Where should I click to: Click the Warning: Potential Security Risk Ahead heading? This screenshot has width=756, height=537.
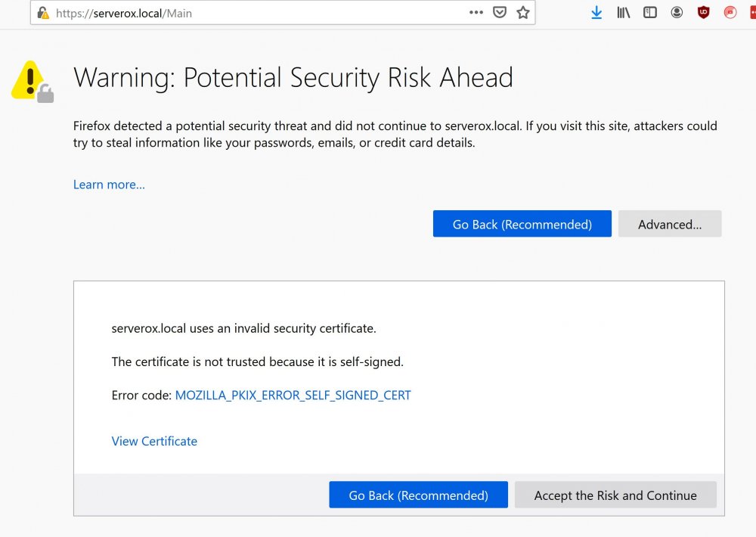[293, 78]
